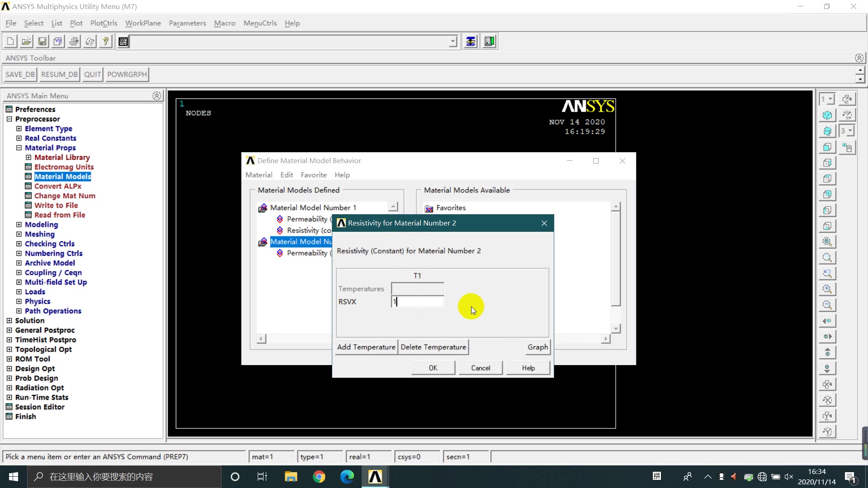Click the Pan Model Right icon
The height and width of the screenshot is (488, 868).
pos(827,337)
